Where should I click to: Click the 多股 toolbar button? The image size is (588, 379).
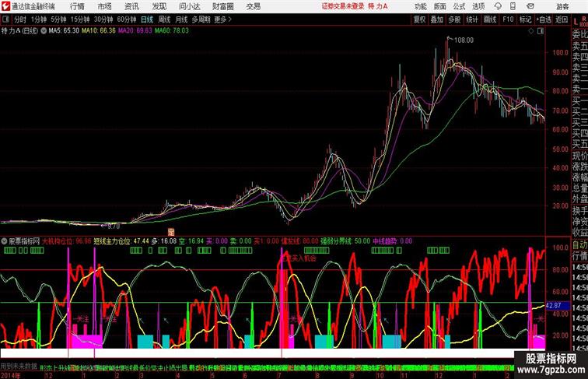click(454, 19)
